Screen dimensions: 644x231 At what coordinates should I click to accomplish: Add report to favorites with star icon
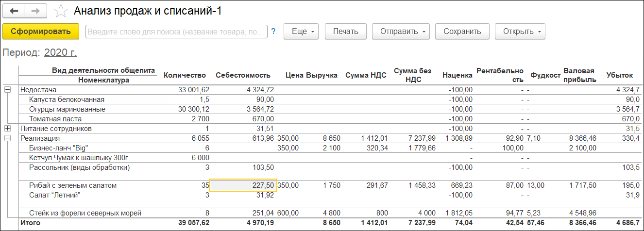pyautogui.click(x=61, y=11)
